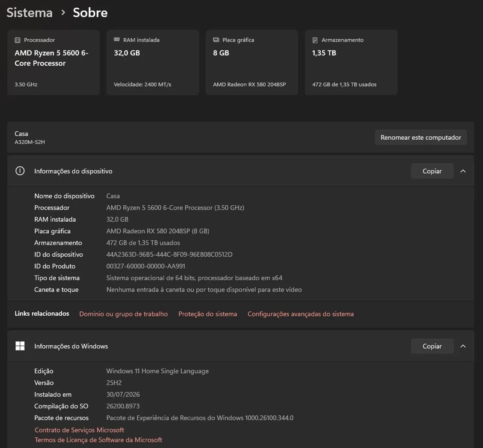Click the Tipo de sistema label
Image resolution: width=483 pixels, height=448 pixels.
(57, 278)
